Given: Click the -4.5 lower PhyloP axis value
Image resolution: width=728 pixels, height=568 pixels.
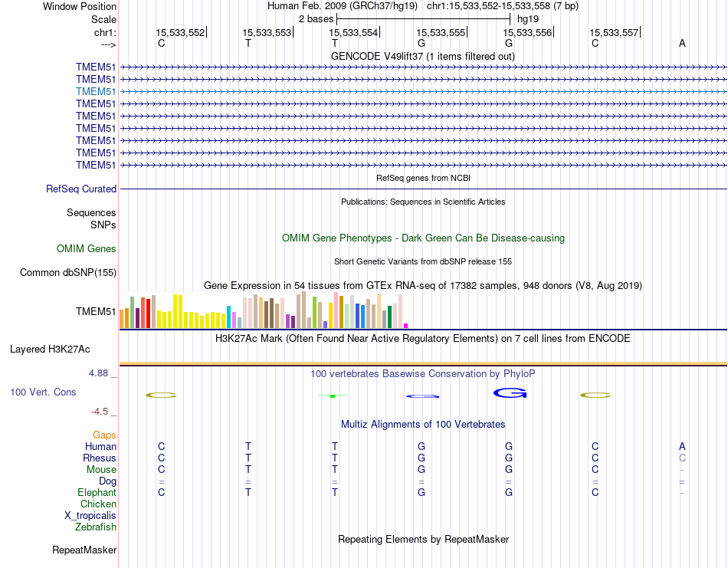Looking at the screenshot, I should pyautogui.click(x=100, y=412).
